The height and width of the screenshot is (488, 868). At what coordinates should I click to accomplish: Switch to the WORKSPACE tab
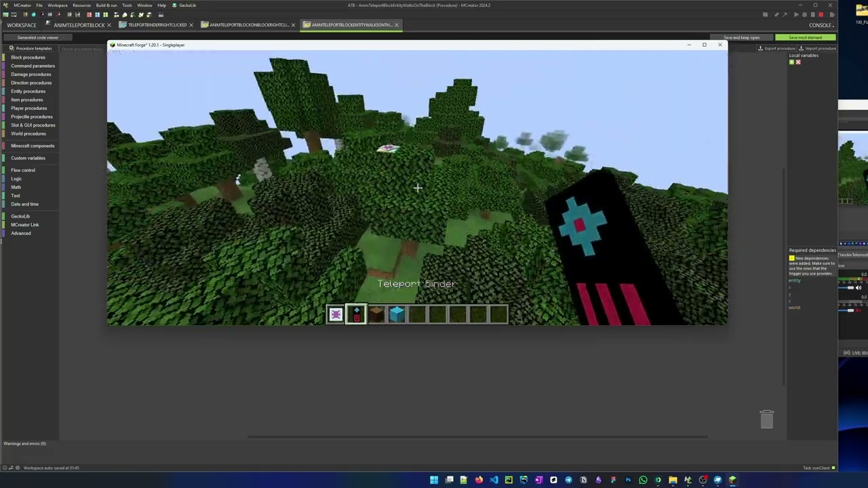[22, 25]
